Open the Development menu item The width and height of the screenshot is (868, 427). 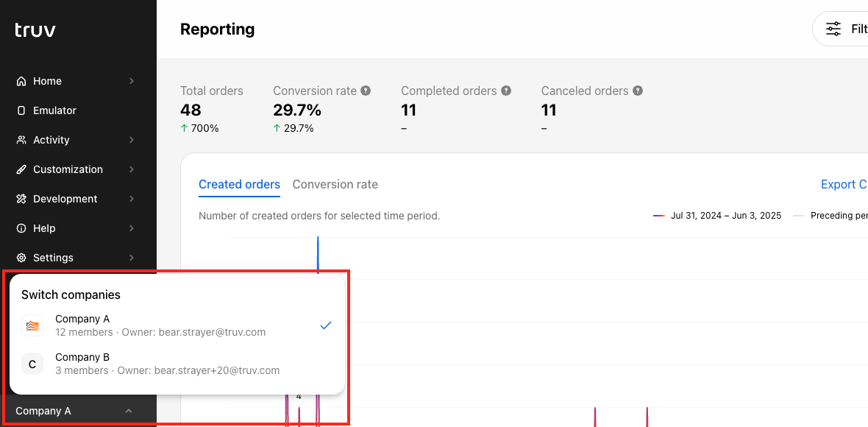77,199
